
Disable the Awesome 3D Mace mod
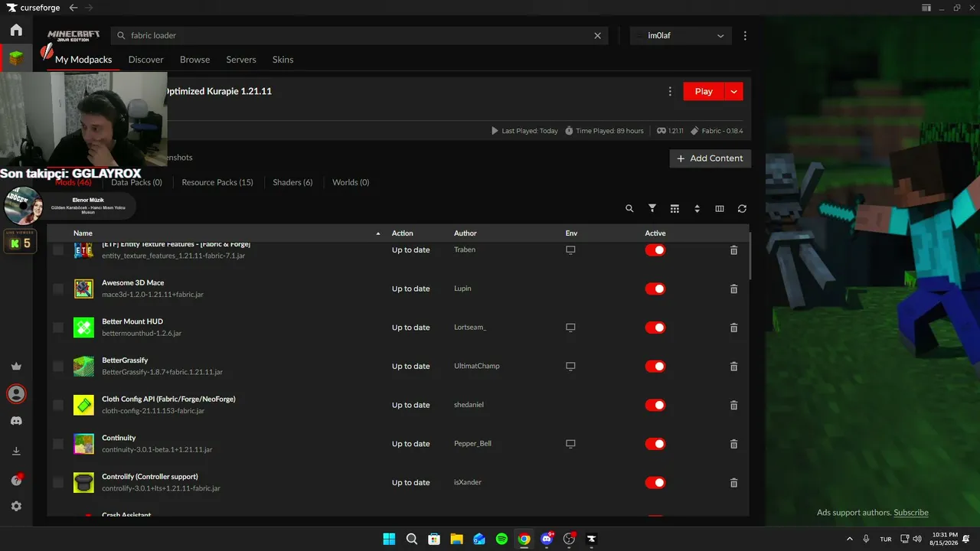[655, 289]
